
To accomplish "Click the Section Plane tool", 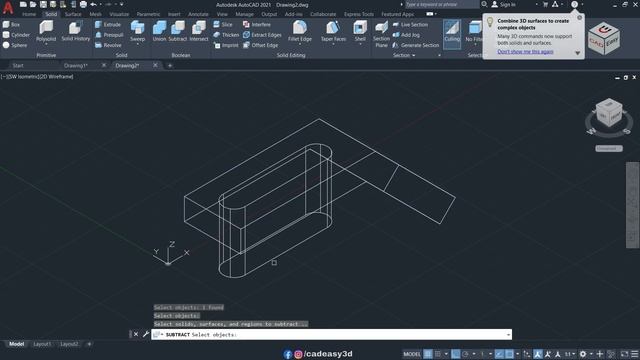I will tap(381, 34).
